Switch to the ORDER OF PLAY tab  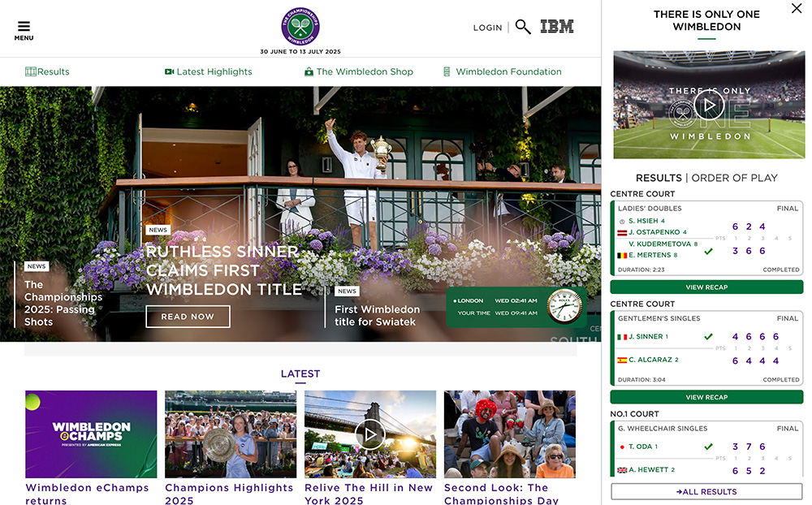coord(734,178)
